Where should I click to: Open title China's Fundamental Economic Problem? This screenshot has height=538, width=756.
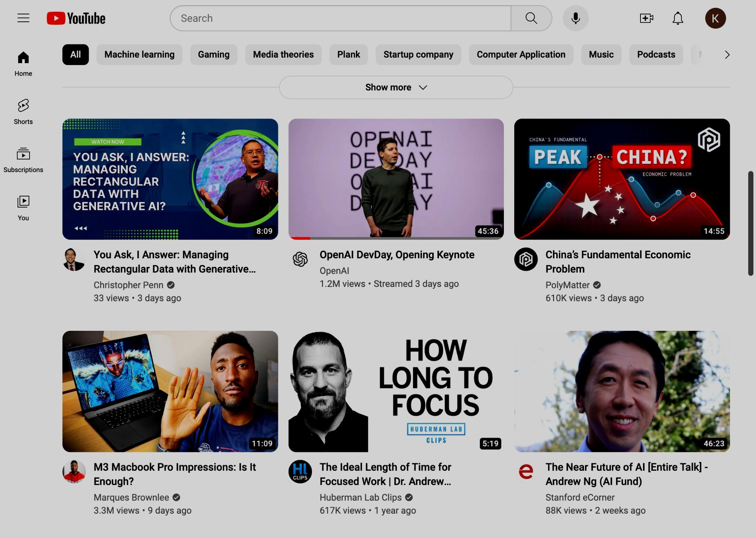pos(618,262)
